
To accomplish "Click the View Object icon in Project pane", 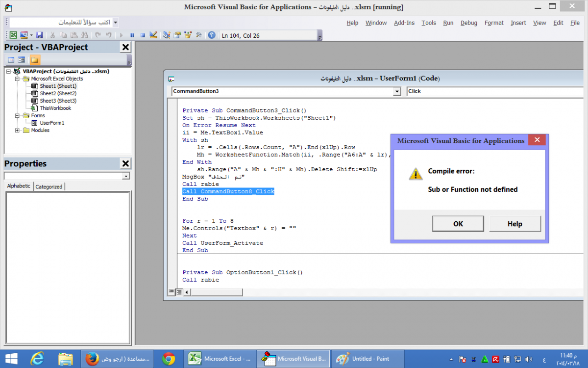I will pyautogui.click(x=22, y=60).
